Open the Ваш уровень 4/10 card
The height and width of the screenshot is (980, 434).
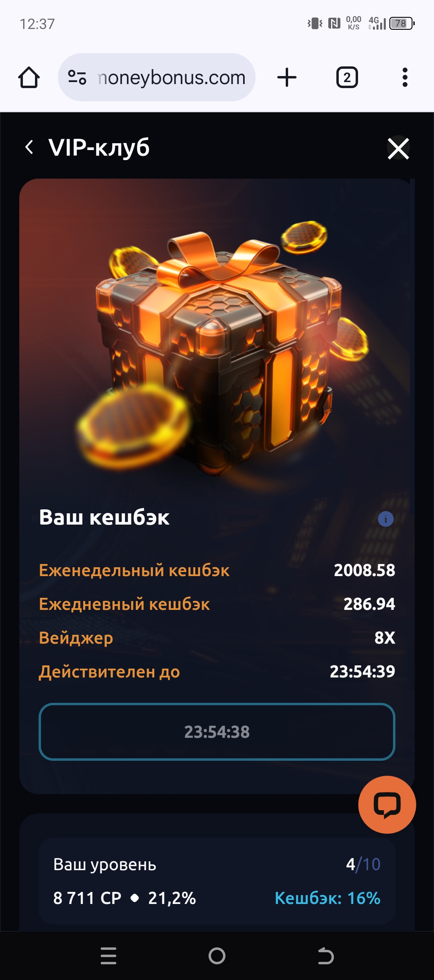(x=217, y=881)
